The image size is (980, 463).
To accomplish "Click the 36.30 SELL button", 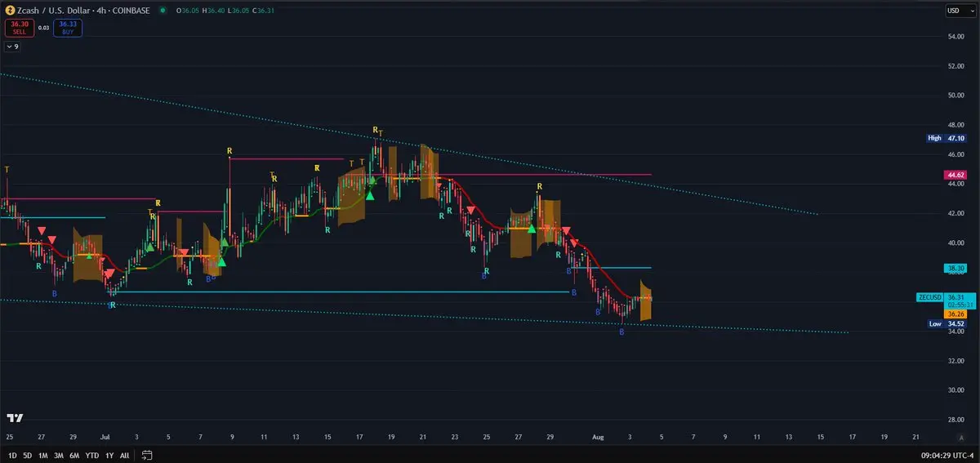I will click(18, 27).
